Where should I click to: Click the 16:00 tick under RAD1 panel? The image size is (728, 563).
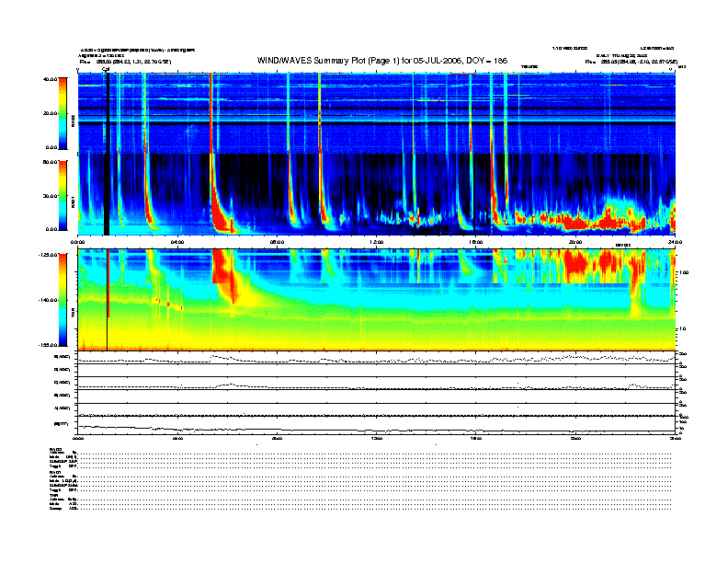[476, 242]
